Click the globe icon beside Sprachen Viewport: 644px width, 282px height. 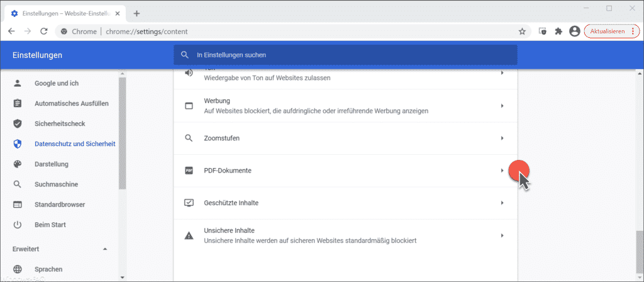(x=17, y=269)
